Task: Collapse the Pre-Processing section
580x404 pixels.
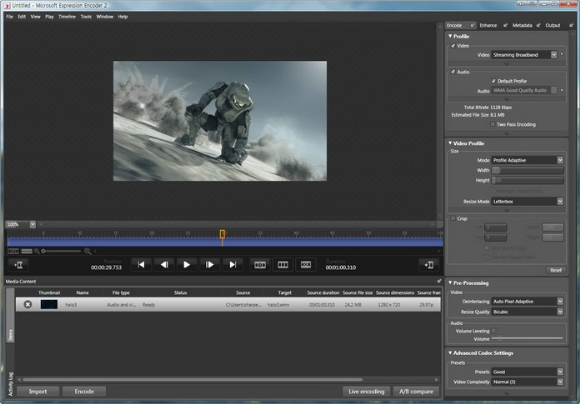Action: pyautogui.click(x=450, y=283)
